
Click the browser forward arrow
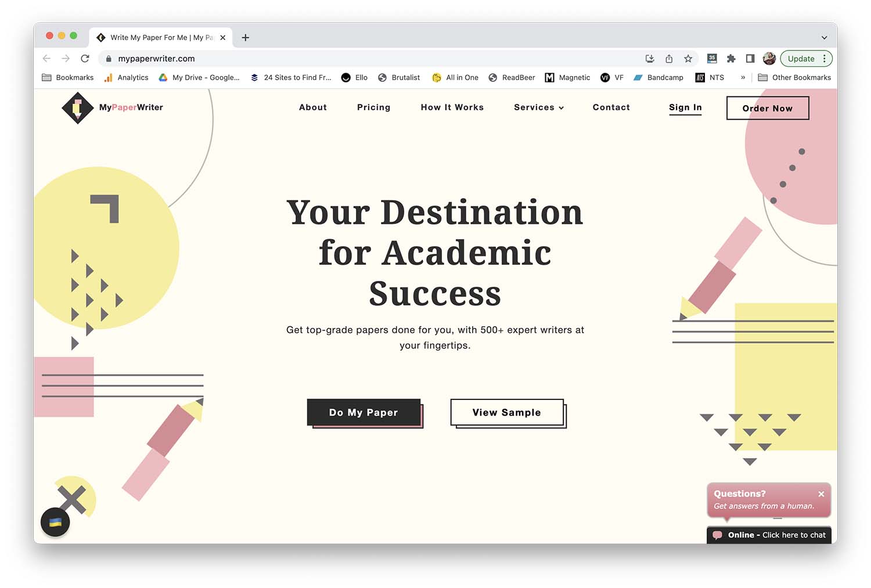click(x=66, y=59)
